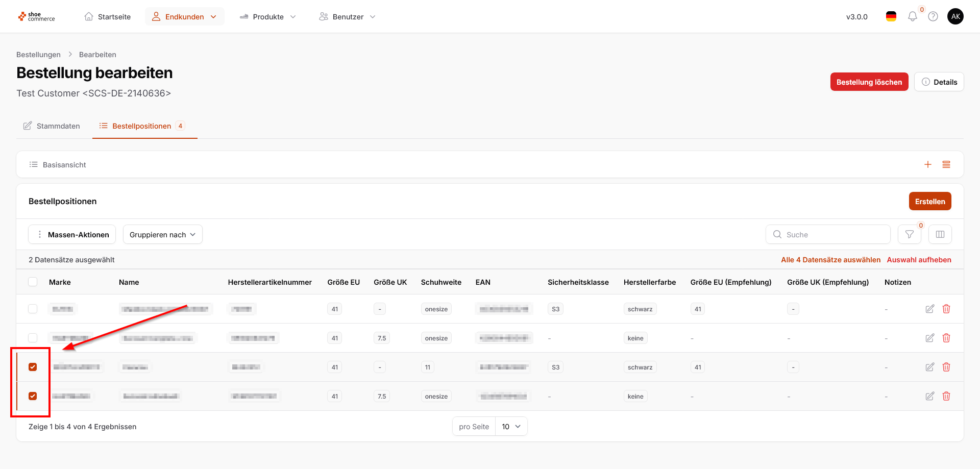
Task: Open the notifications bell icon
Action: coord(912,17)
